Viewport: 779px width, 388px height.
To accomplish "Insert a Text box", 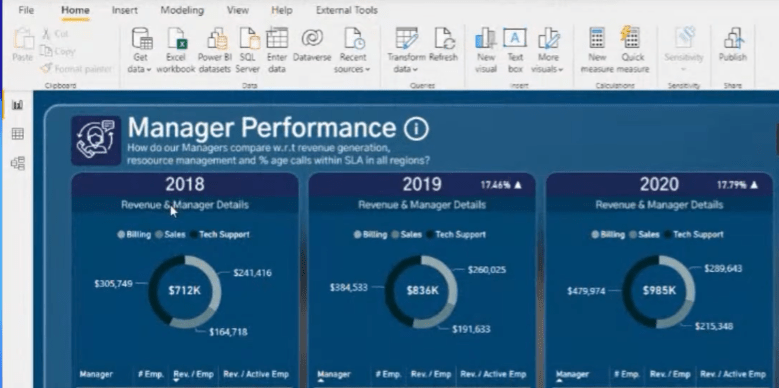I will pos(515,51).
